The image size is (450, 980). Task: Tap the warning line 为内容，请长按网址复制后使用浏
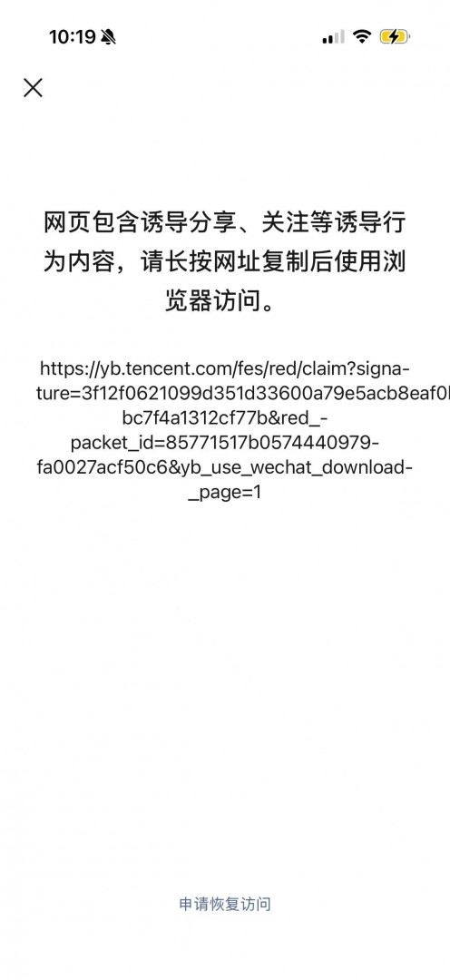225,262
